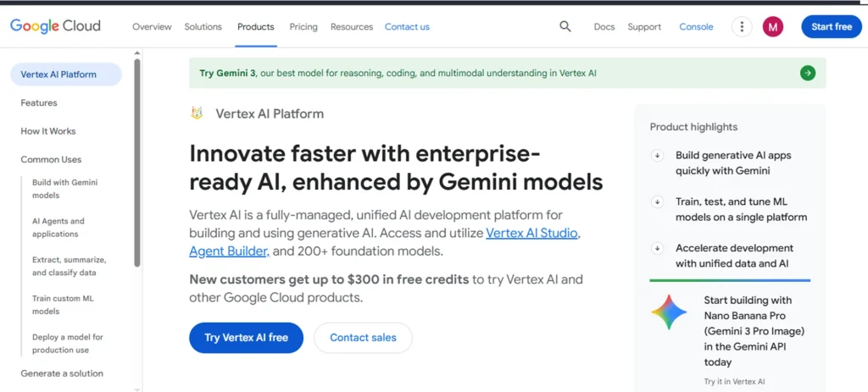The height and width of the screenshot is (392, 868).
Task: Open the M account avatar
Action: 773,26
